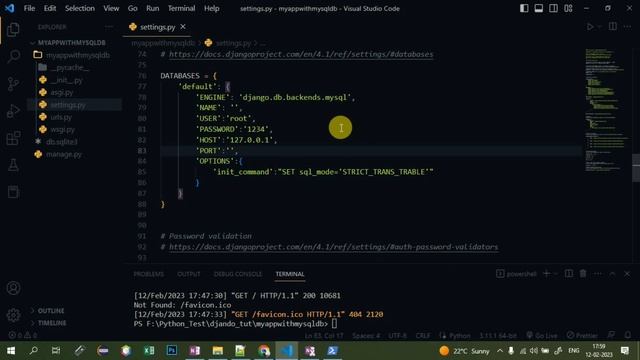Open Explorer Views and More Actions menu
Image resolution: width=640 pixels, height=360 pixels.
pyautogui.click(x=109, y=27)
